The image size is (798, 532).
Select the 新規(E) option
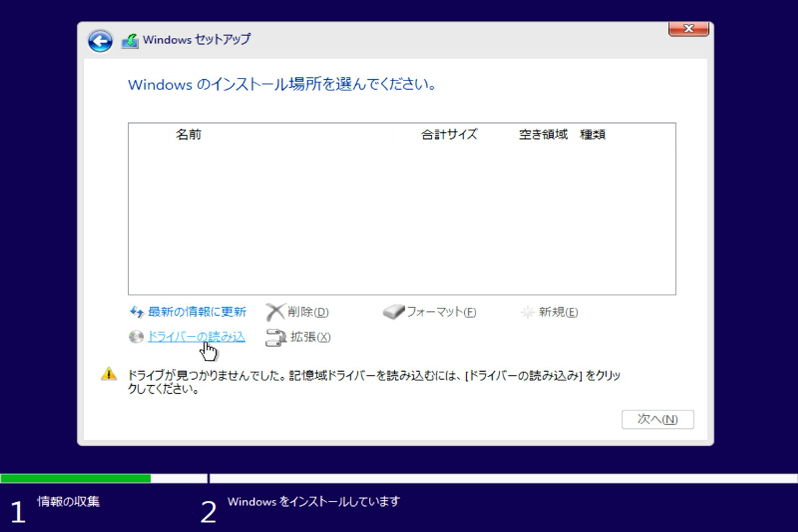click(558, 312)
